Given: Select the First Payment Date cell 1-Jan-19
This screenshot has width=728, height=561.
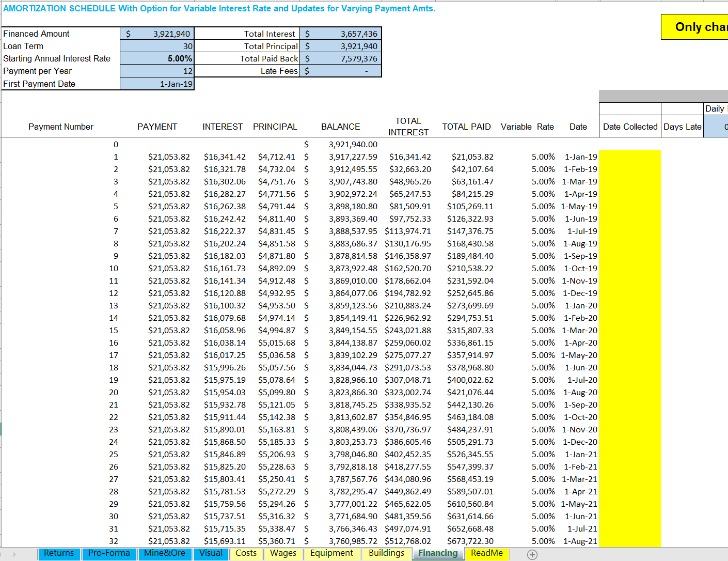Looking at the screenshot, I should click(157, 84).
